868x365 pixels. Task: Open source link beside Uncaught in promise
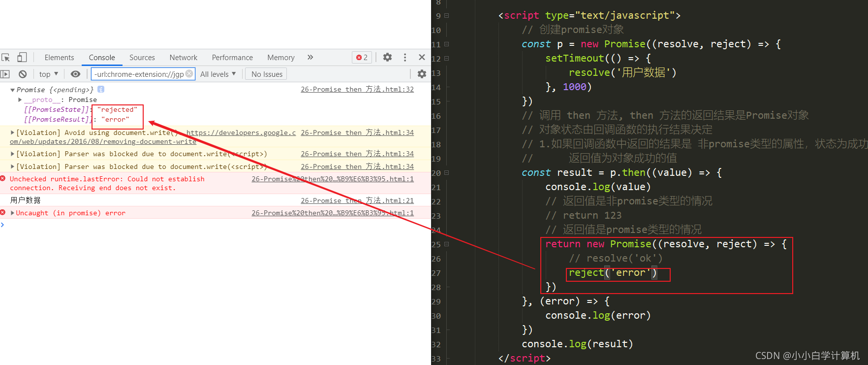click(333, 213)
